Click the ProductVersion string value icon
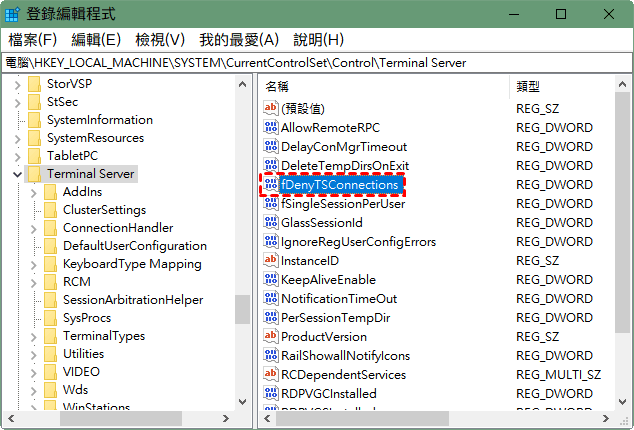This screenshot has height=430, width=634. point(270,336)
